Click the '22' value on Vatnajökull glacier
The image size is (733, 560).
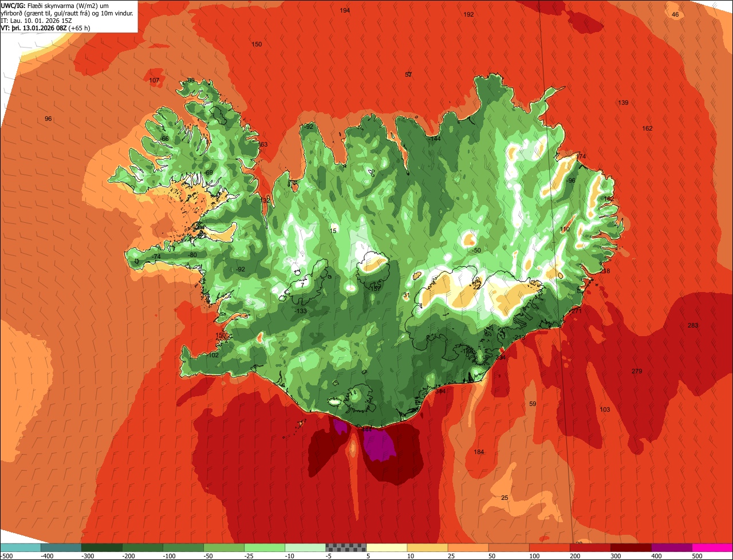pyautogui.click(x=476, y=287)
